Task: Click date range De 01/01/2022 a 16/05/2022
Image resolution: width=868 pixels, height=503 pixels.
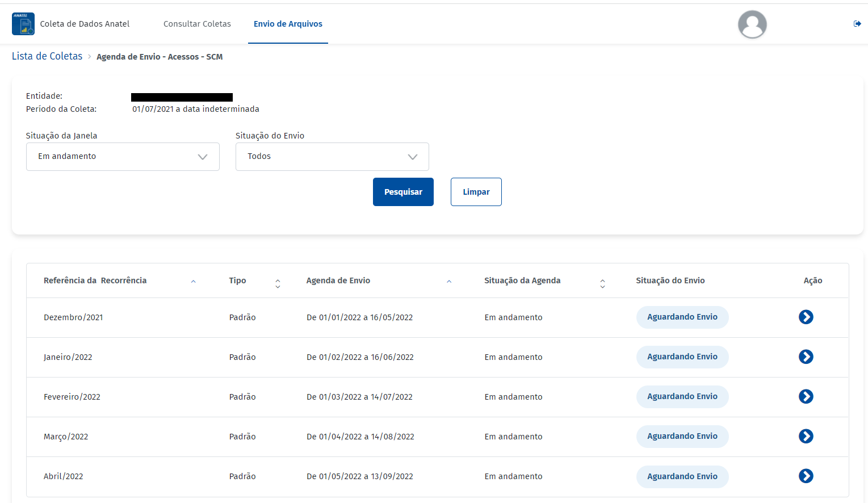Action: 360,317
